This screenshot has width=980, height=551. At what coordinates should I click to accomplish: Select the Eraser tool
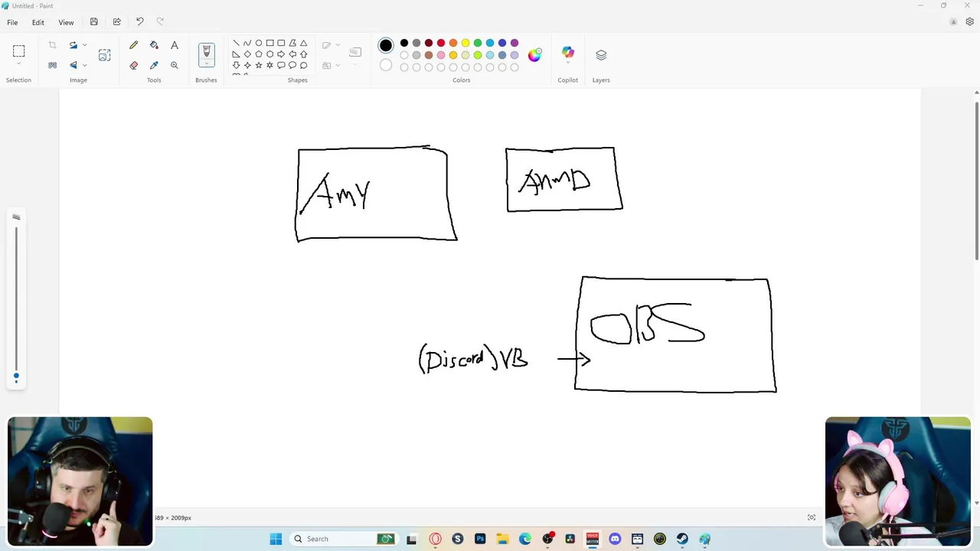134,66
